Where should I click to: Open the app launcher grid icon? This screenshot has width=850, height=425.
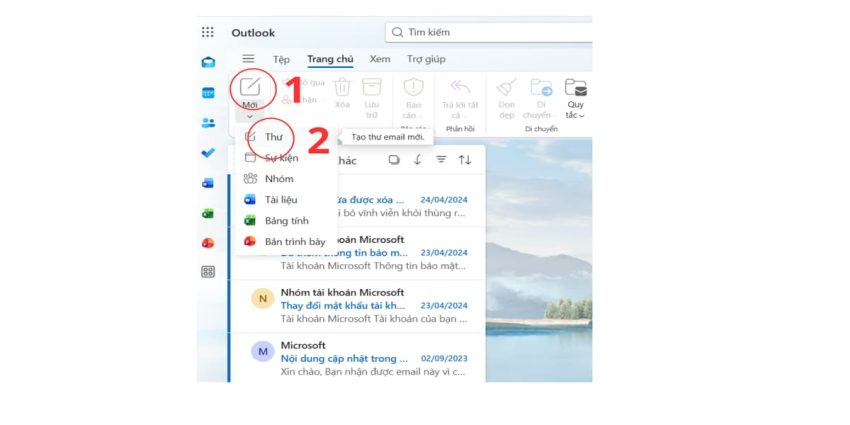[208, 32]
